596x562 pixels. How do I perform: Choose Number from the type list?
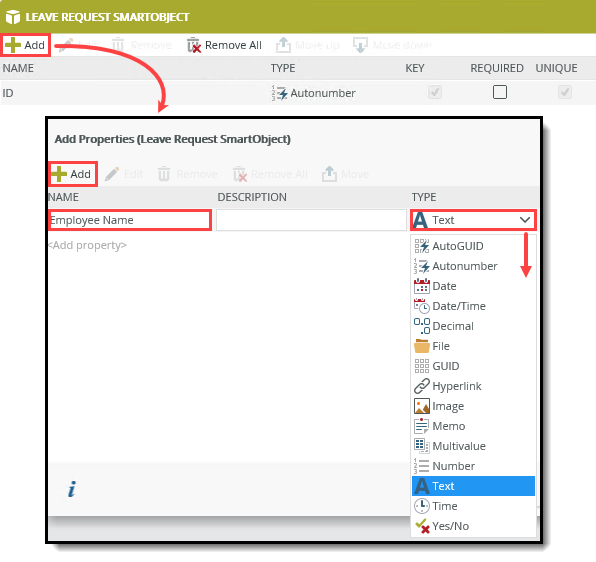473,466
